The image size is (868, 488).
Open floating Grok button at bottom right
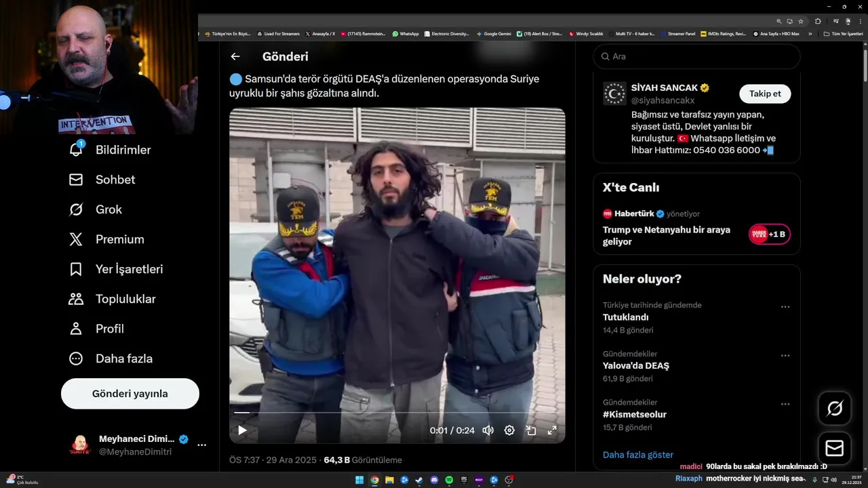[835, 409]
